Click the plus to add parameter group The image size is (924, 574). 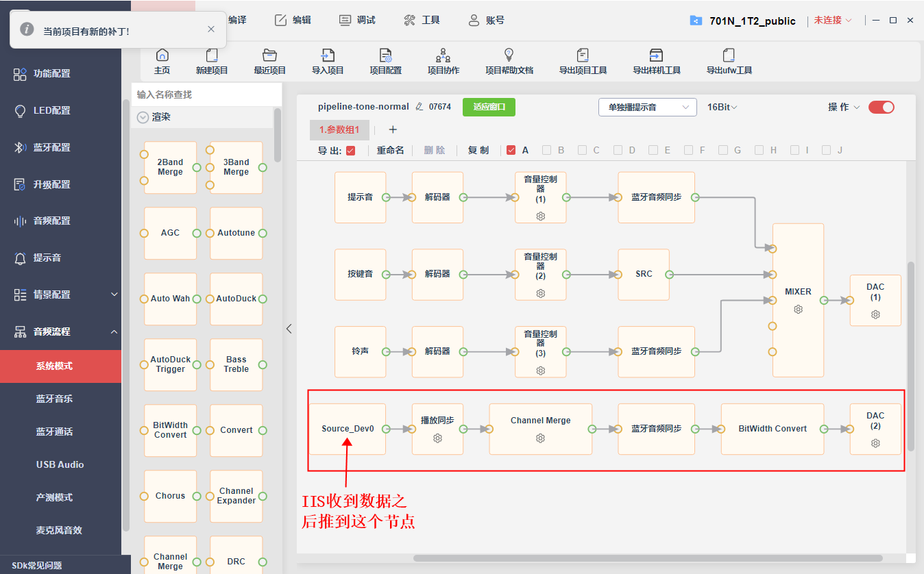tap(393, 129)
